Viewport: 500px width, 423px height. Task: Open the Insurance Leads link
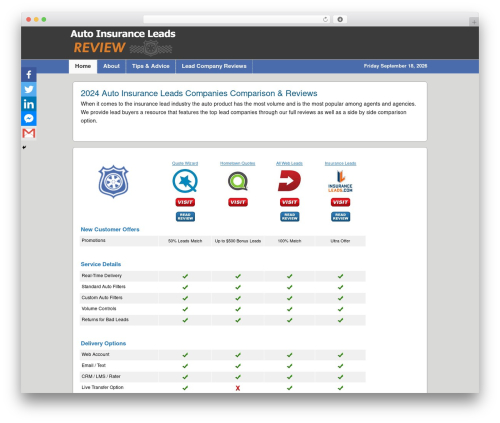(x=340, y=163)
